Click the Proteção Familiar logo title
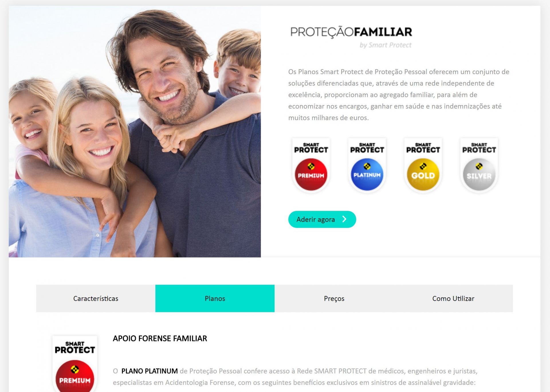 [351, 32]
